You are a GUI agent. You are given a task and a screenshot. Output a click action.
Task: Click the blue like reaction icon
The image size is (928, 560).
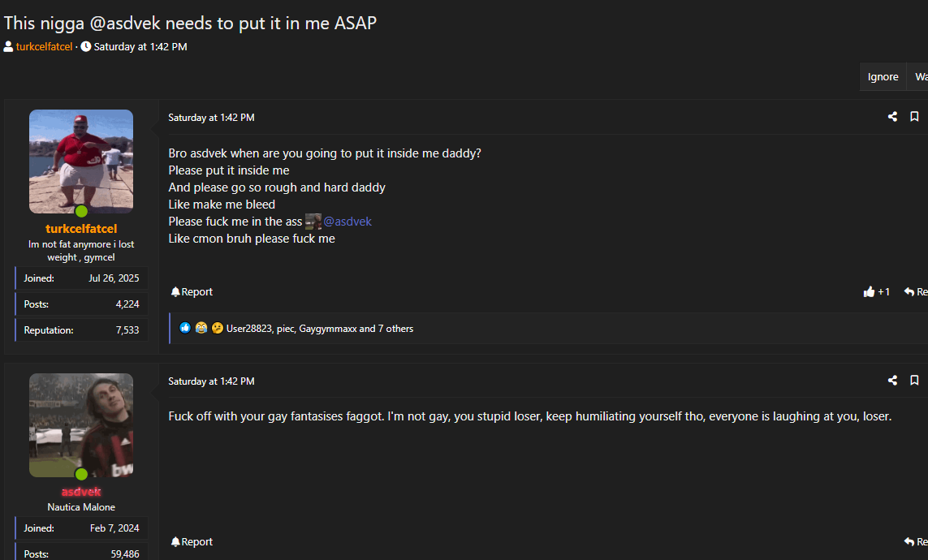(x=185, y=328)
